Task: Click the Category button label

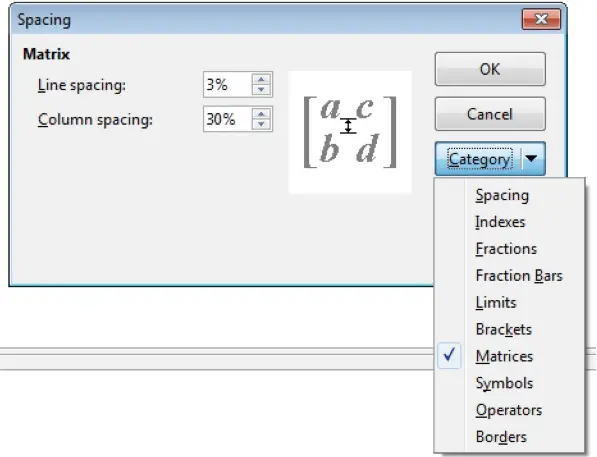Action: [x=479, y=159]
